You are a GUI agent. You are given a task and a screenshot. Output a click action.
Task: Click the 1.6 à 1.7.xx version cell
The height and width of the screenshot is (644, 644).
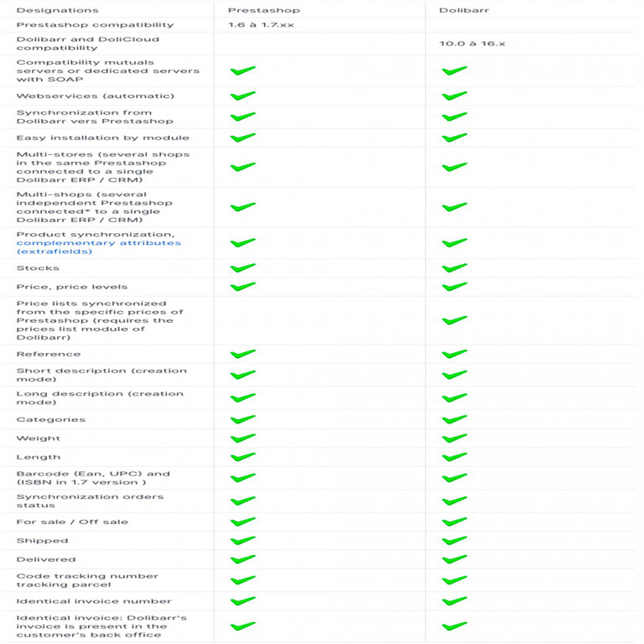coord(262,24)
